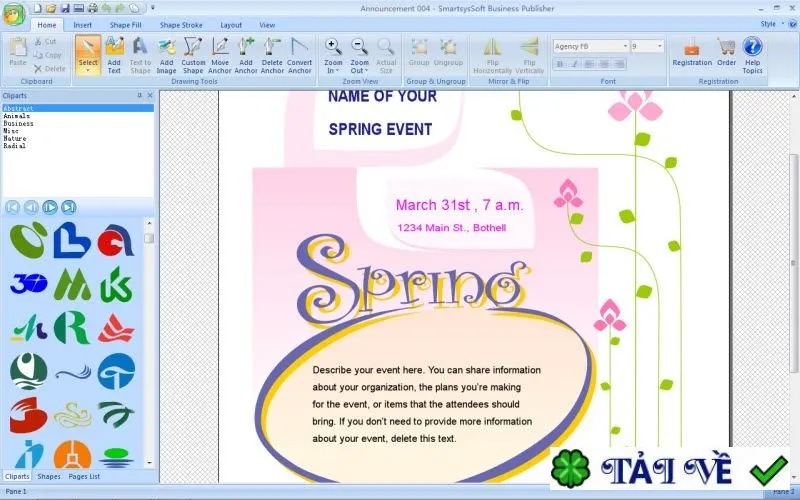Go to last clipart page button
This screenshot has width=800, height=500.
pos(69,207)
